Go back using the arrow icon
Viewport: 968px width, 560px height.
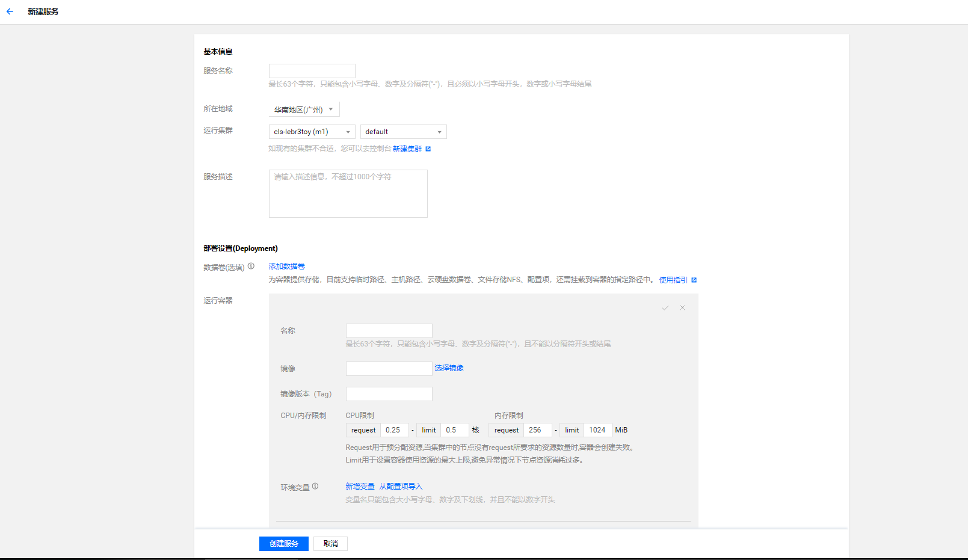(x=10, y=11)
